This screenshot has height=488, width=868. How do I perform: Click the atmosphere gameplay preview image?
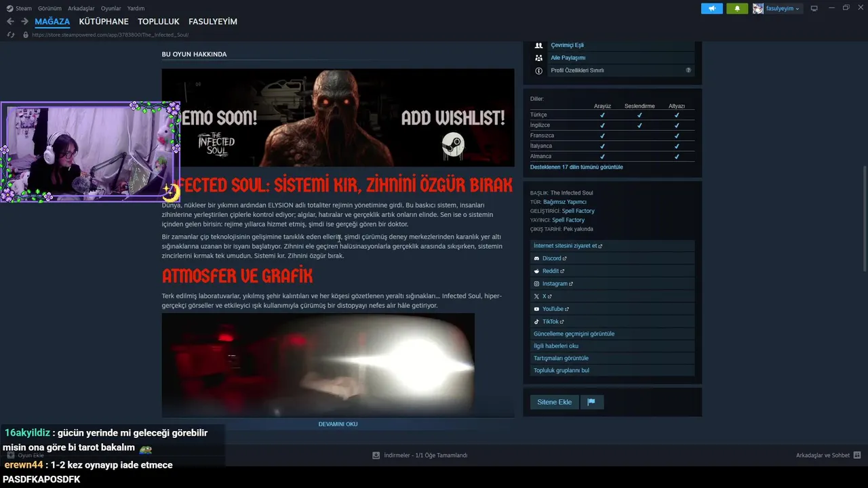(318, 364)
